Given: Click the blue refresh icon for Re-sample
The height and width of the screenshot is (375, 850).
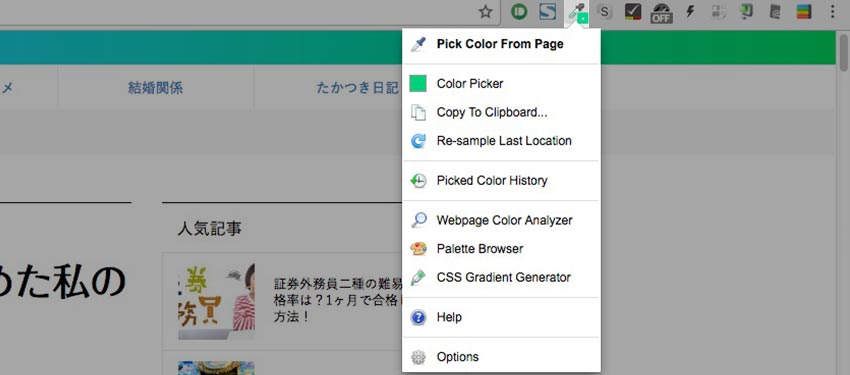Looking at the screenshot, I should point(418,141).
